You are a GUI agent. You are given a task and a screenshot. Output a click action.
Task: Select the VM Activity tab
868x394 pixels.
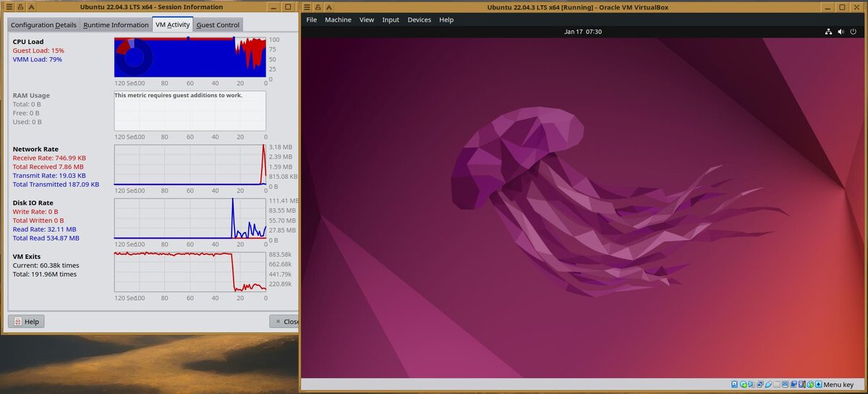click(173, 24)
